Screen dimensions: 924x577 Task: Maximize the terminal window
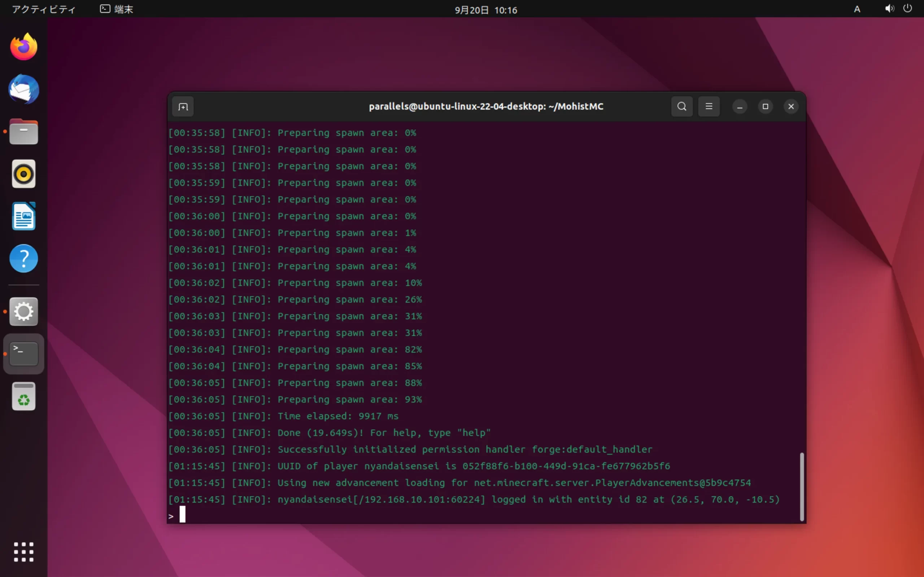coord(765,107)
